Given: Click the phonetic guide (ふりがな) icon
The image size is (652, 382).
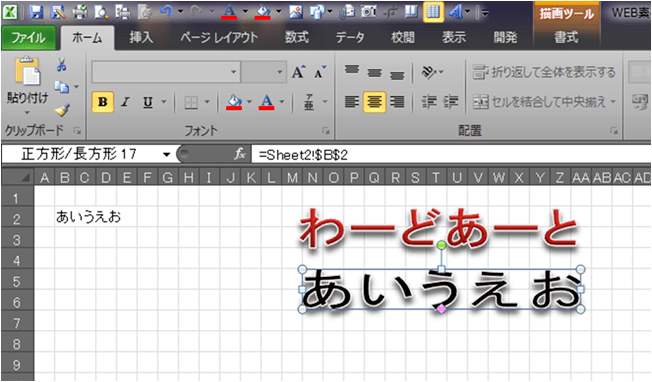Looking at the screenshot, I should 309,102.
